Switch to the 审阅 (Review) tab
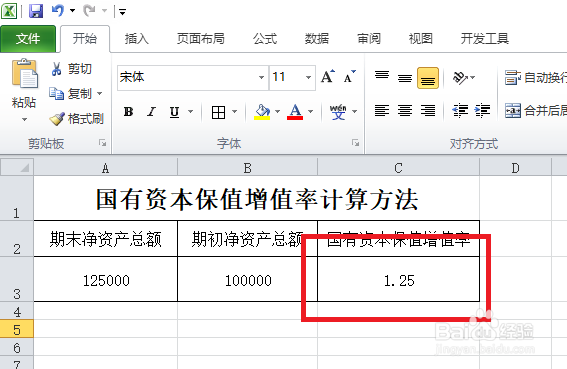567x369 pixels. (368, 39)
